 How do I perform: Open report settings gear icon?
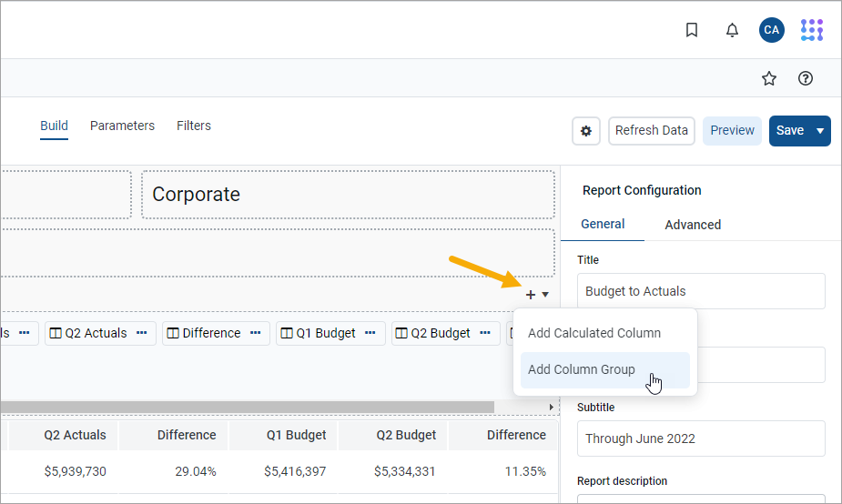pyautogui.click(x=586, y=131)
